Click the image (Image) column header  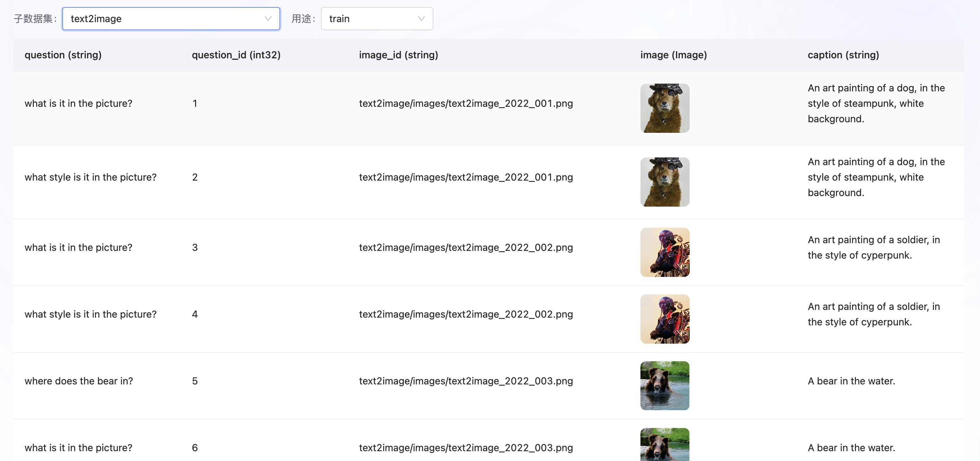pos(673,55)
